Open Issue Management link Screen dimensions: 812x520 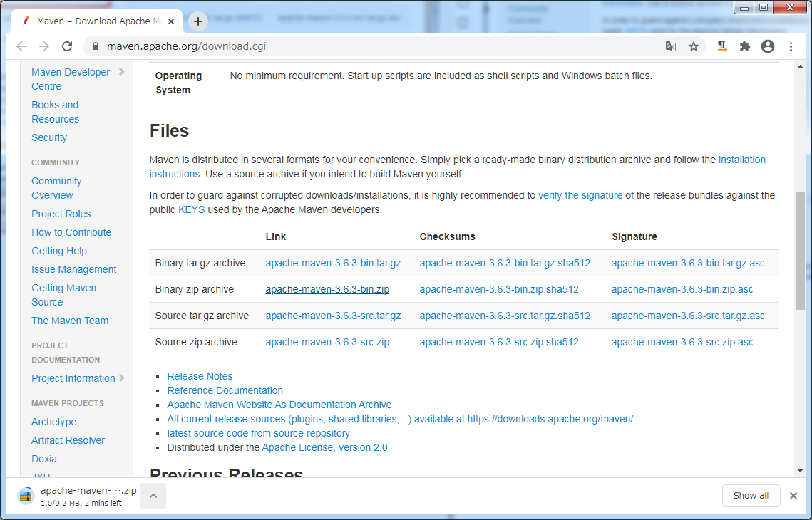pos(74,269)
